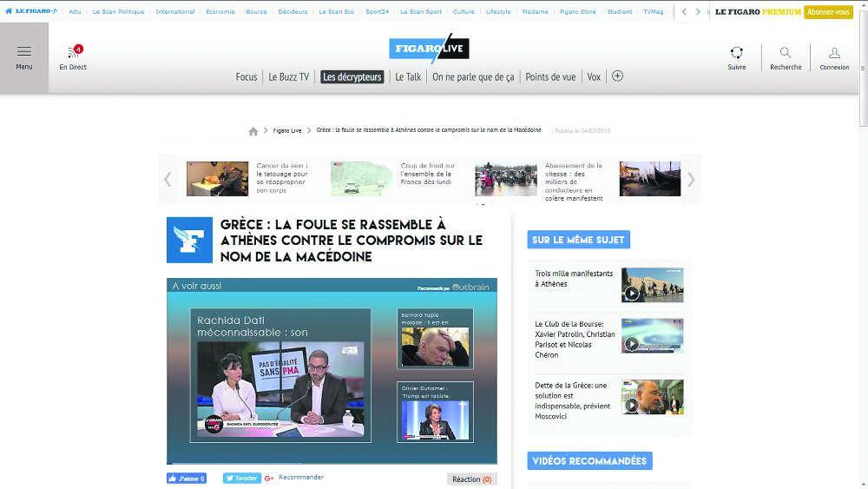Viewport: 868px width, 489px height.
Task: Open the Le Buzz TV tab
Action: pyautogui.click(x=288, y=77)
